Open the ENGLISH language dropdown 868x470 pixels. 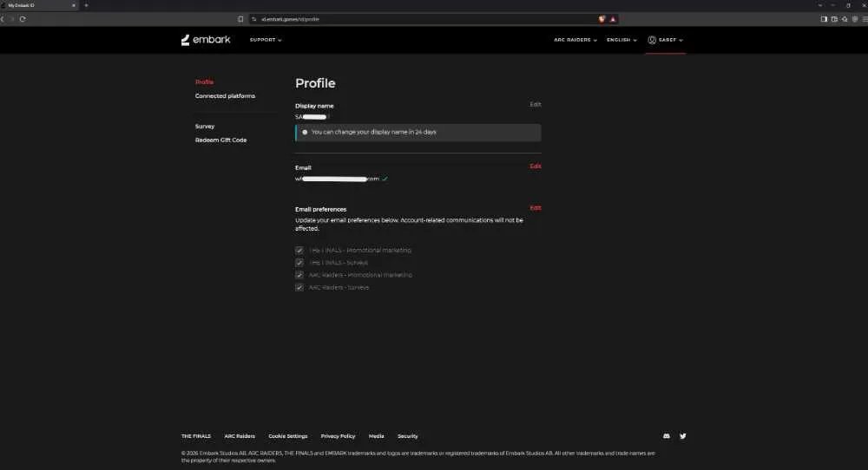tap(621, 40)
